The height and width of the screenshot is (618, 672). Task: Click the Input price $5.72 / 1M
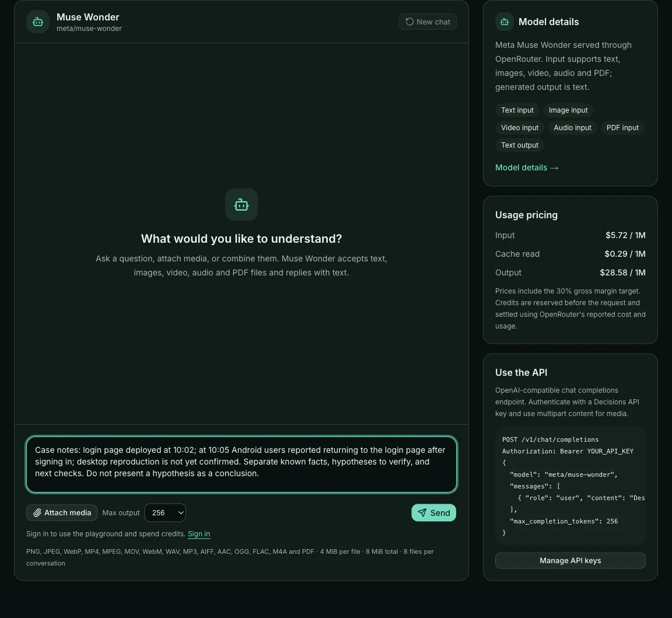click(x=625, y=235)
